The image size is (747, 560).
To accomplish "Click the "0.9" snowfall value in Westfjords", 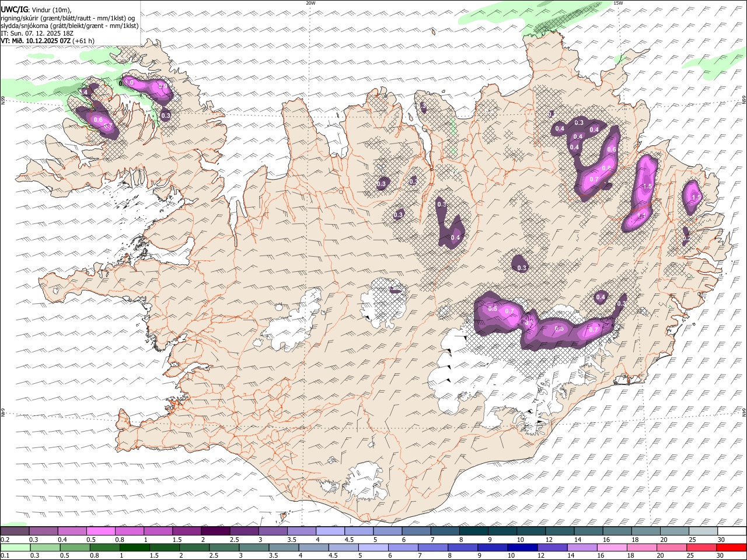I will tap(163, 86).
